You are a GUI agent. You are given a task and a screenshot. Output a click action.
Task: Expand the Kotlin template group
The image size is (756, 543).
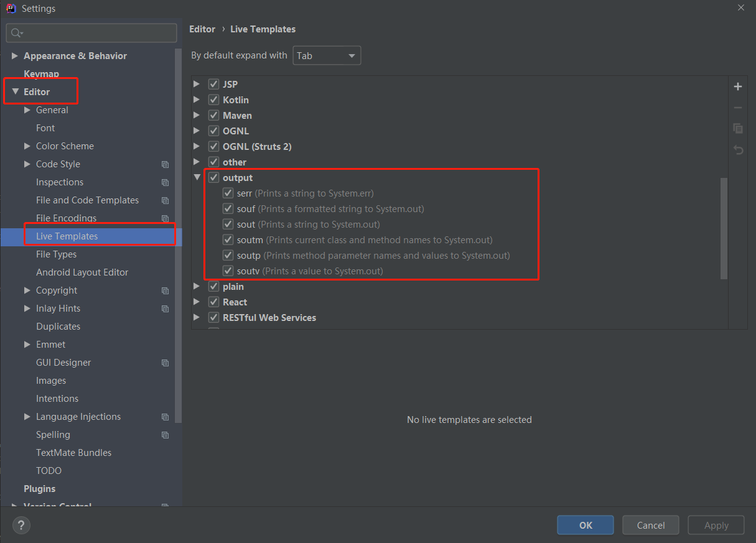point(197,100)
